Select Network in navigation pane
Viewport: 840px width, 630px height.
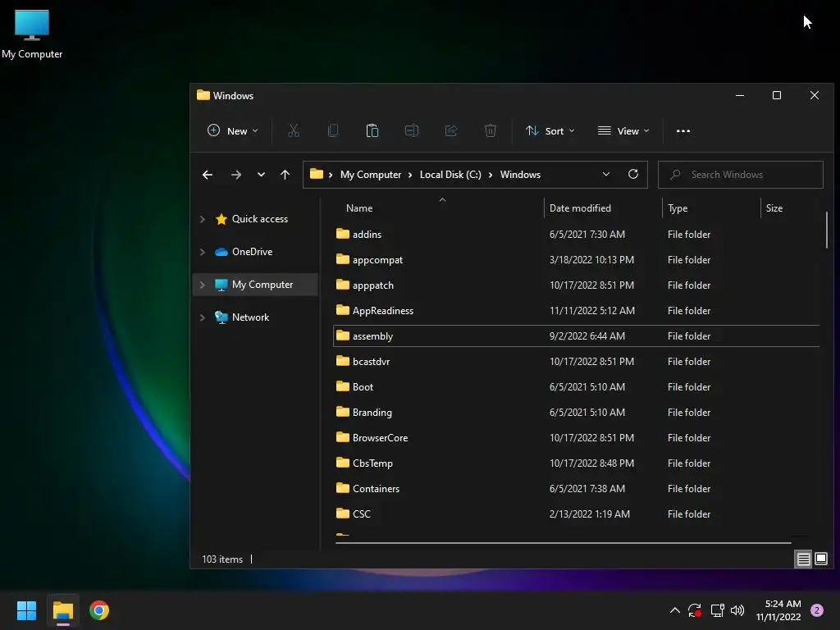(x=250, y=317)
